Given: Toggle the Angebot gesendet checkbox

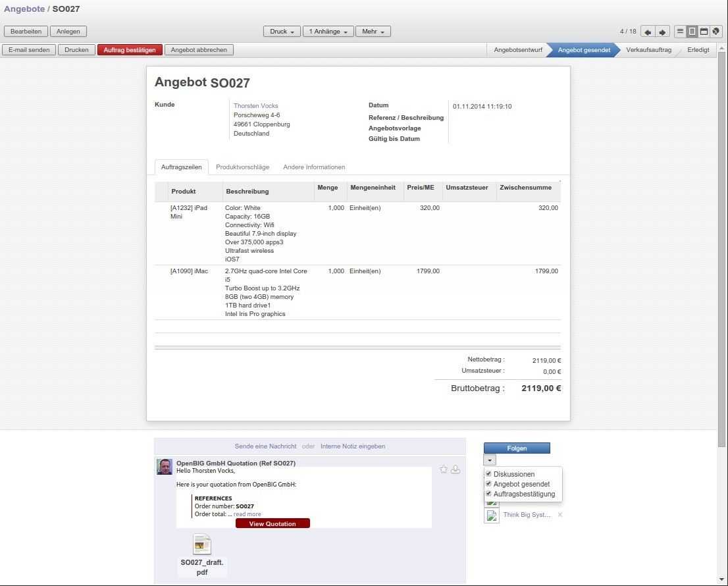Looking at the screenshot, I should (488, 484).
